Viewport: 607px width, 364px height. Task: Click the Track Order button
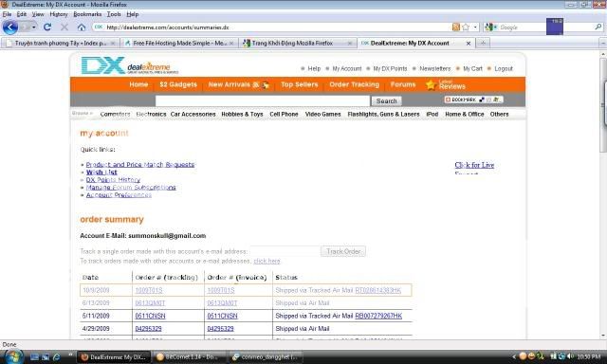click(343, 251)
